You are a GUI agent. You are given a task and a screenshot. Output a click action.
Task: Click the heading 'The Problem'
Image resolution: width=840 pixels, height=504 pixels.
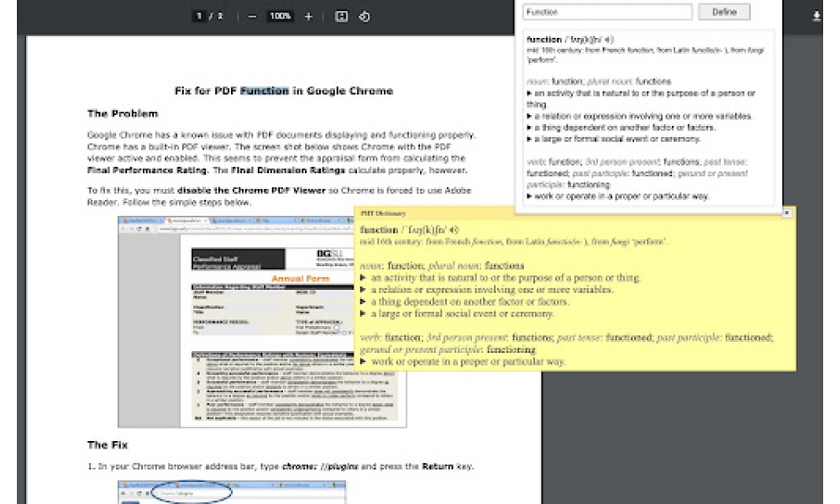[123, 113]
